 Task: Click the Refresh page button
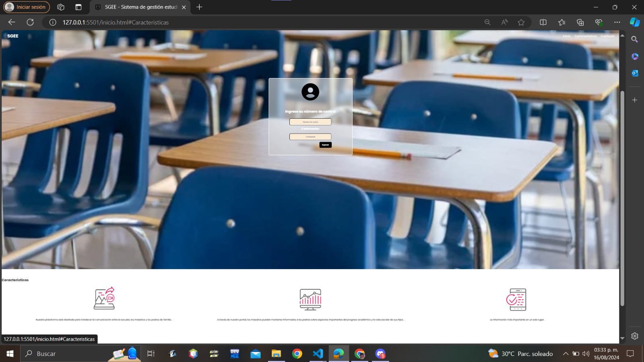pos(30,23)
